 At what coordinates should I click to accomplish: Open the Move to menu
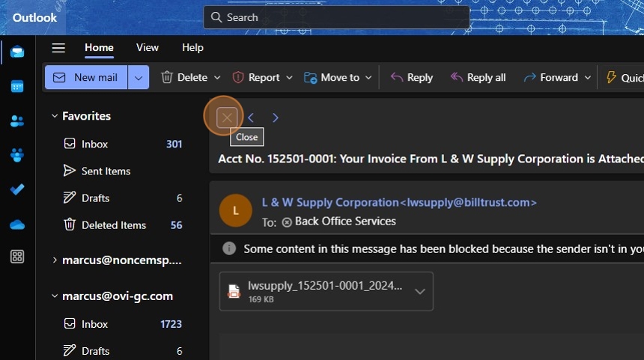pos(332,77)
